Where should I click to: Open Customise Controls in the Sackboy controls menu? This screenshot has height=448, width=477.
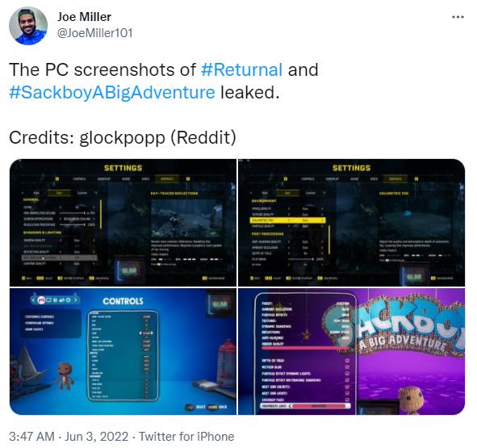point(40,316)
